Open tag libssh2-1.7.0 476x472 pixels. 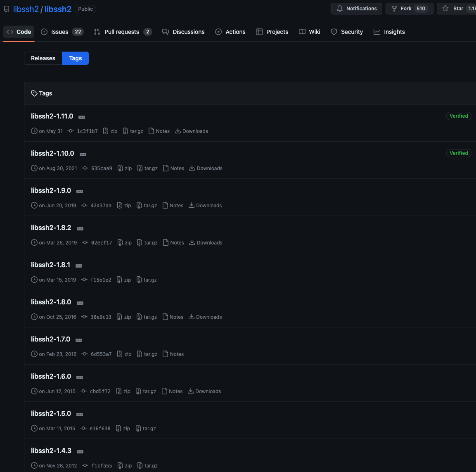tap(50, 339)
